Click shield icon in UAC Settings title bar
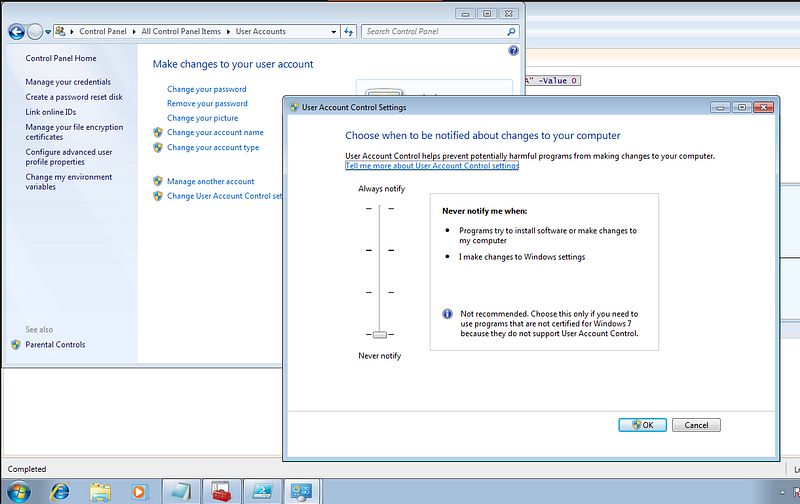Image resolution: width=800 pixels, height=504 pixels. tap(294, 107)
